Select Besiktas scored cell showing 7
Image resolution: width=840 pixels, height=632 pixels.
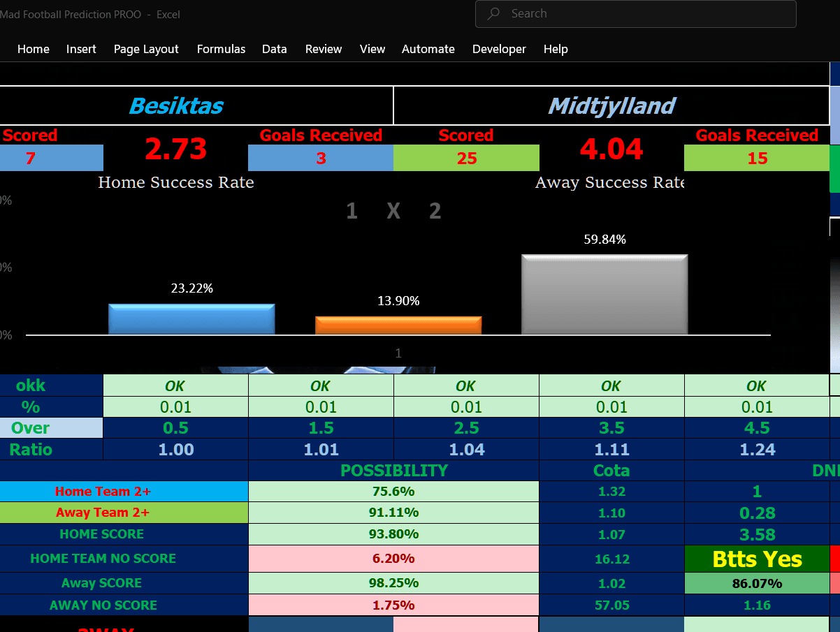point(52,158)
